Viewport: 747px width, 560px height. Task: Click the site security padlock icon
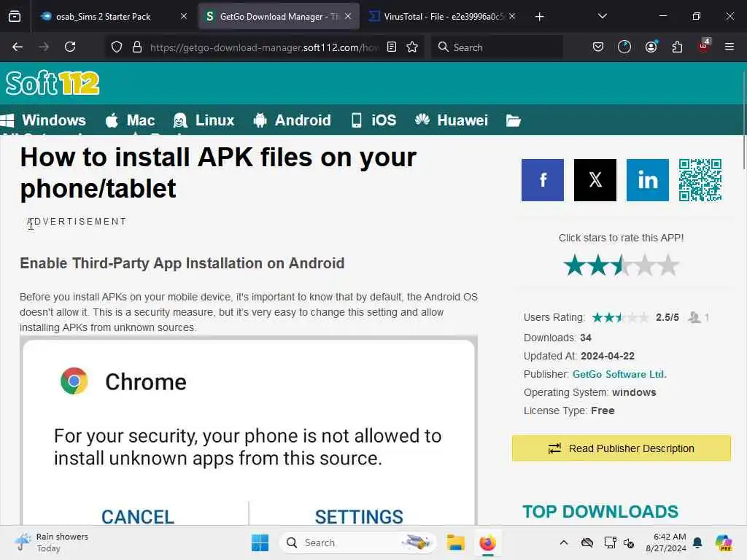pos(137,47)
